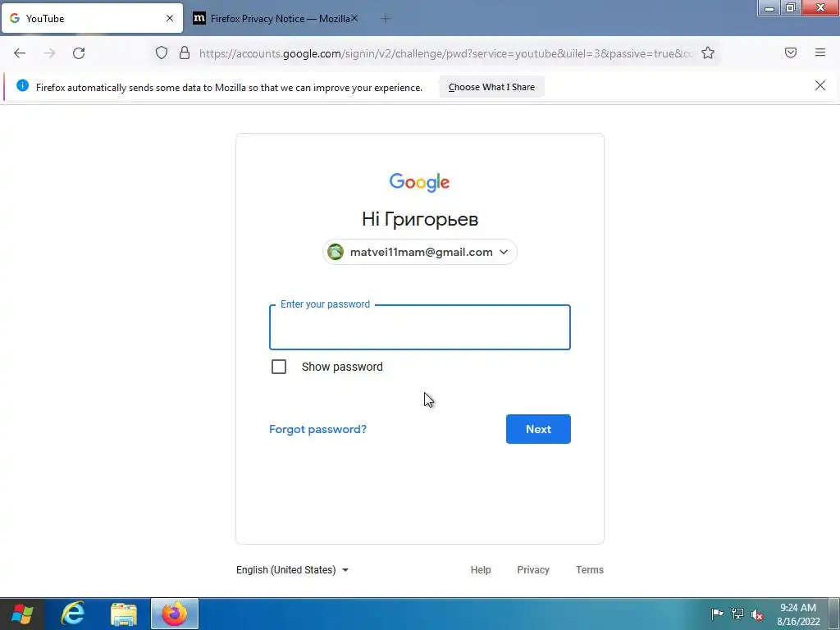Open the Terms link in the footer
The width and height of the screenshot is (840, 630).
tap(590, 570)
